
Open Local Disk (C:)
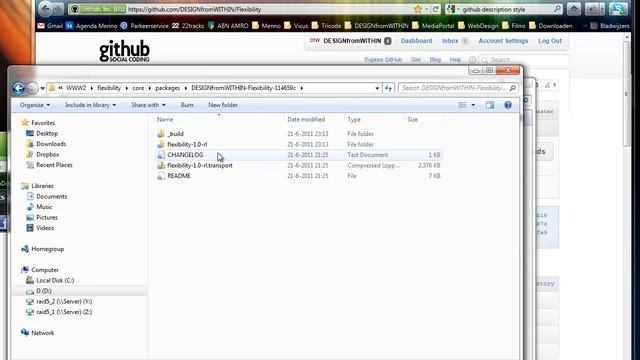[x=55, y=280]
